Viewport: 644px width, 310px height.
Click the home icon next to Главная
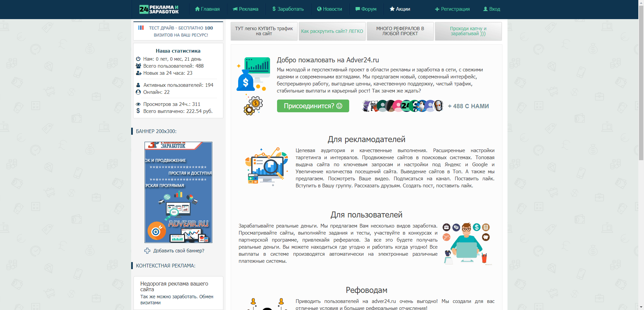click(x=197, y=9)
